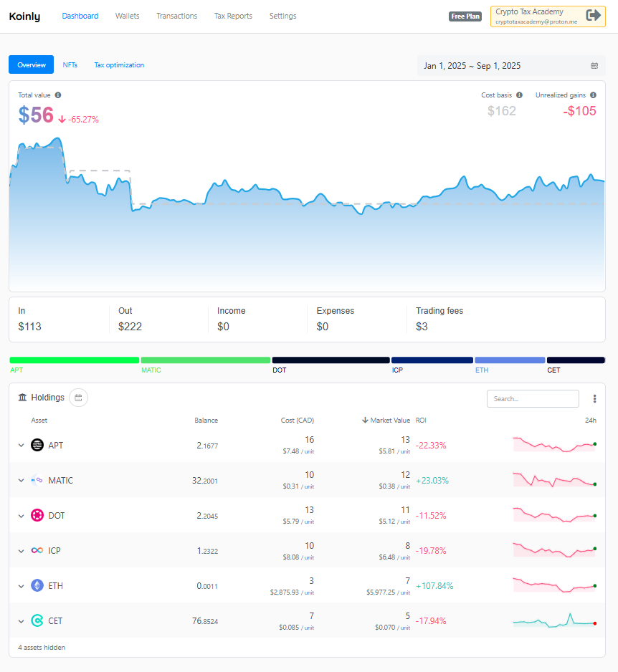The width and height of the screenshot is (618, 672).
Task: Click Unrealized gains info icon
Action: pyautogui.click(x=593, y=95)
